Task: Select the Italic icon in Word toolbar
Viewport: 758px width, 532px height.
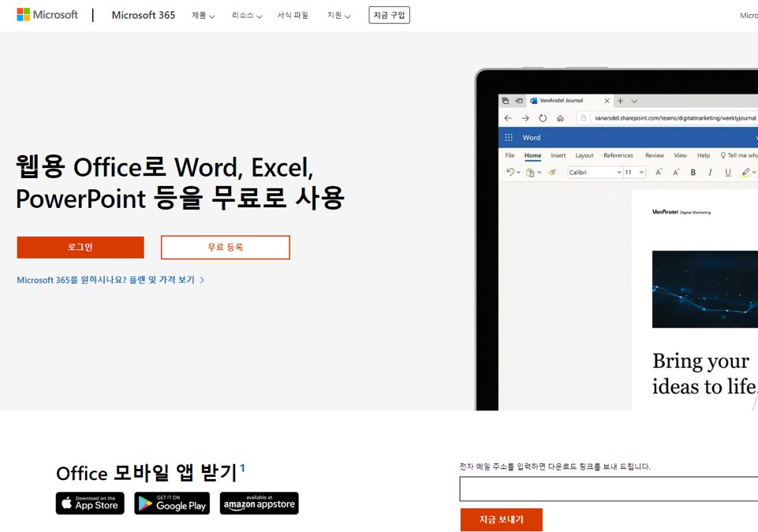Action: [x=710, y=172]
